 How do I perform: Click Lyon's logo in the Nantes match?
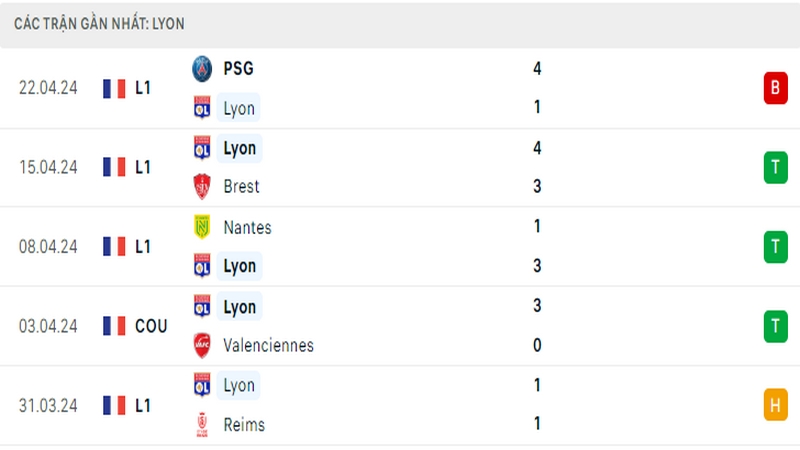tap(202, 266)
